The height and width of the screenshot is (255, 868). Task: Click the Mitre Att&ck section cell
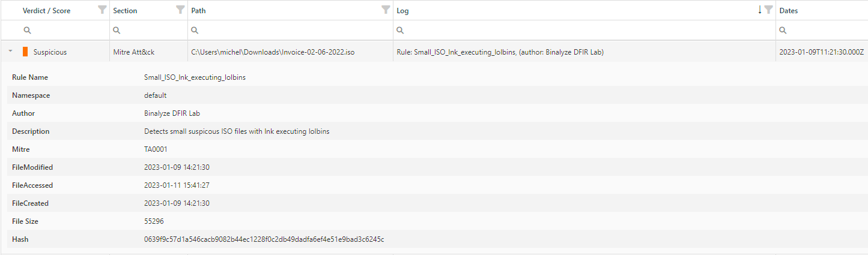[x=133, y=52]
